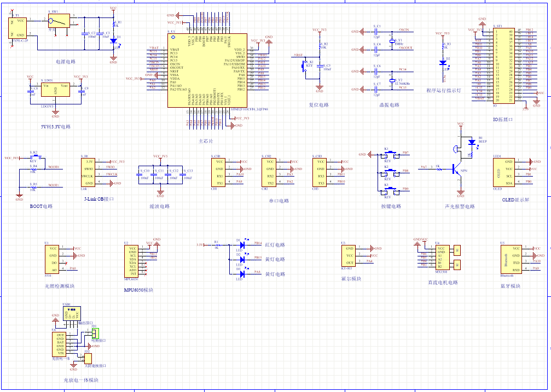
Task: Click the '按键电路' label
Action: click(x=391, y=206)
